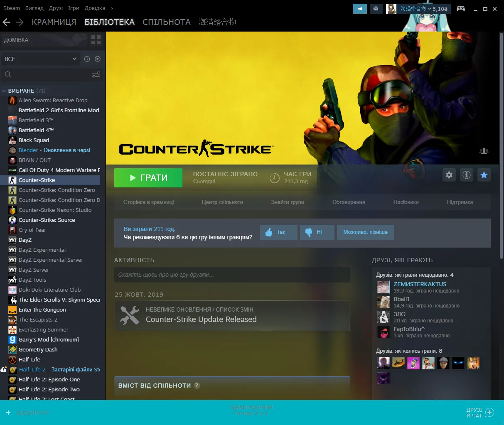Switch to Big Picture controller mode
The image size is (504, 425).
click(460, 8)
